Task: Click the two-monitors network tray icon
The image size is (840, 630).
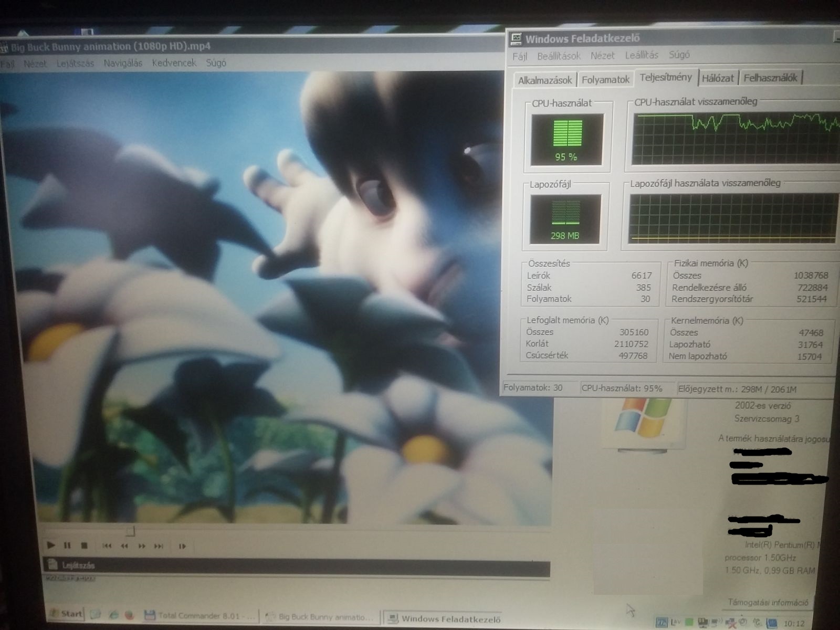Action: coord(703,623)
